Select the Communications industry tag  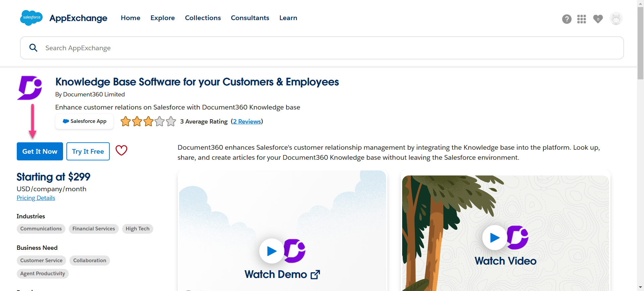click(41, 229)
